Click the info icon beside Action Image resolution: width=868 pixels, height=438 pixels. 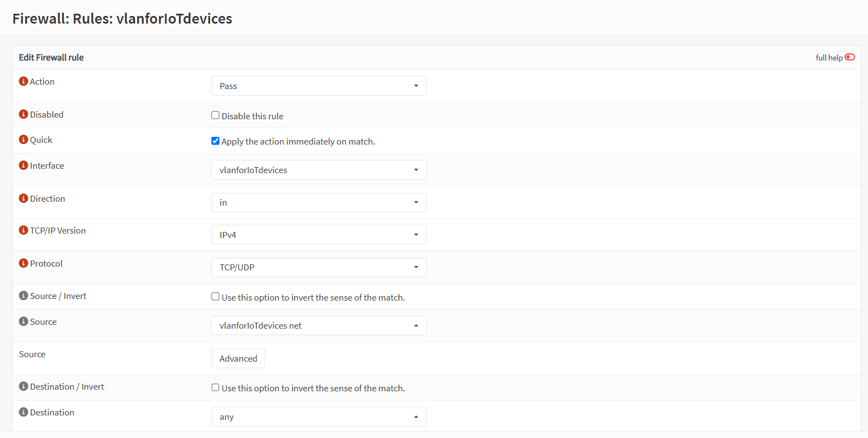(x=23, y=81)
